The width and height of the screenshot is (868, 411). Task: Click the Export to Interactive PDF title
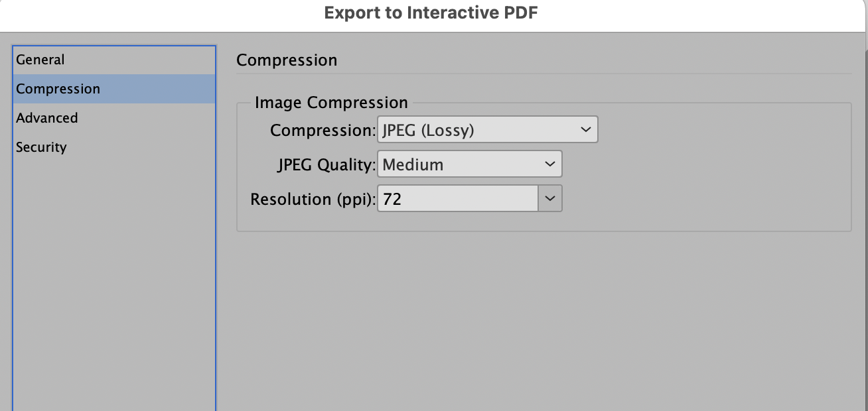click(x=431, y=12)
